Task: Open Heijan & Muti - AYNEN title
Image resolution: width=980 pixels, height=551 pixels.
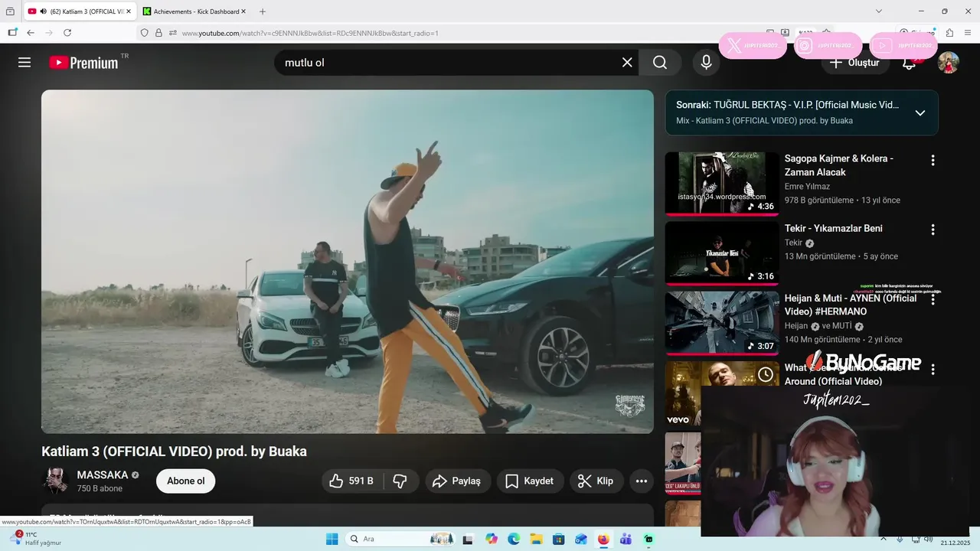Action: (851, 305)
